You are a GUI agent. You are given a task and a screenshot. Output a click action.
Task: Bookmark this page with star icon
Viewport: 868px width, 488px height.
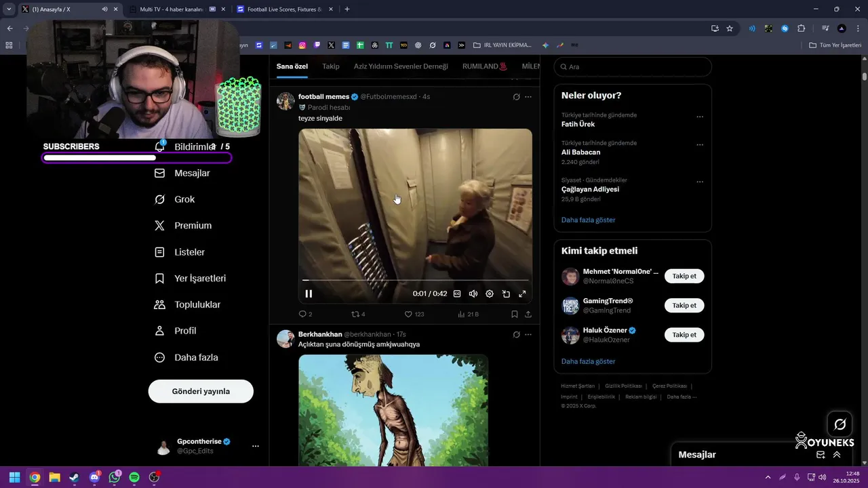click(x=730, y=28)
